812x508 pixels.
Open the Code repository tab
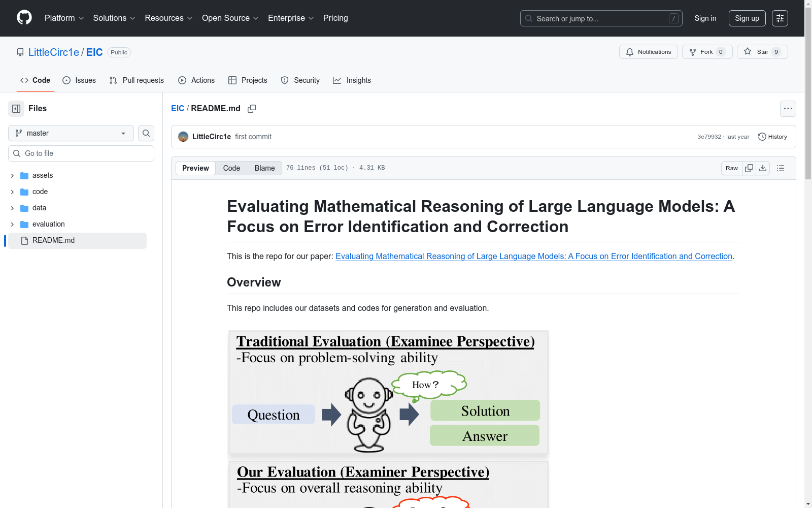tap(35, 80)
